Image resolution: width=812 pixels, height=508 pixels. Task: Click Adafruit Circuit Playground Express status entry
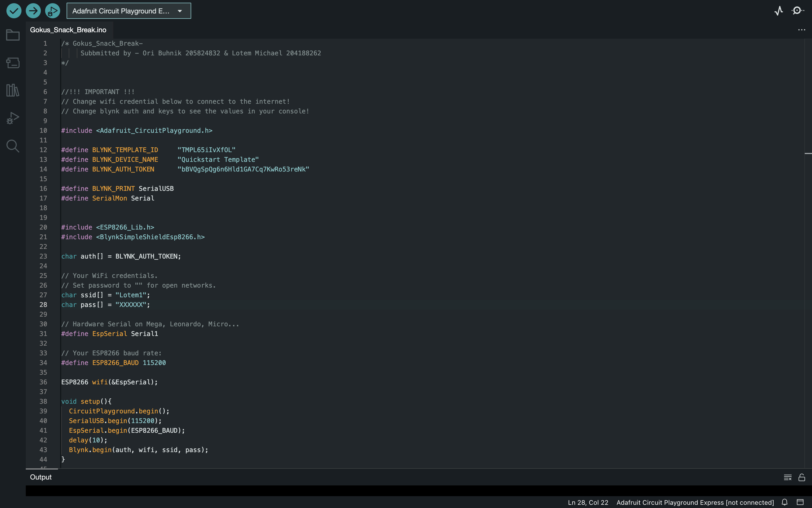695,503
